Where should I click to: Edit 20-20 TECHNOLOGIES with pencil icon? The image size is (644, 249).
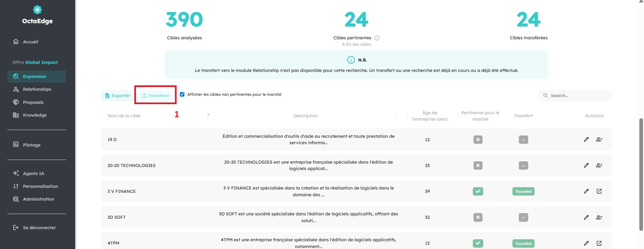(x=586, y=165)
